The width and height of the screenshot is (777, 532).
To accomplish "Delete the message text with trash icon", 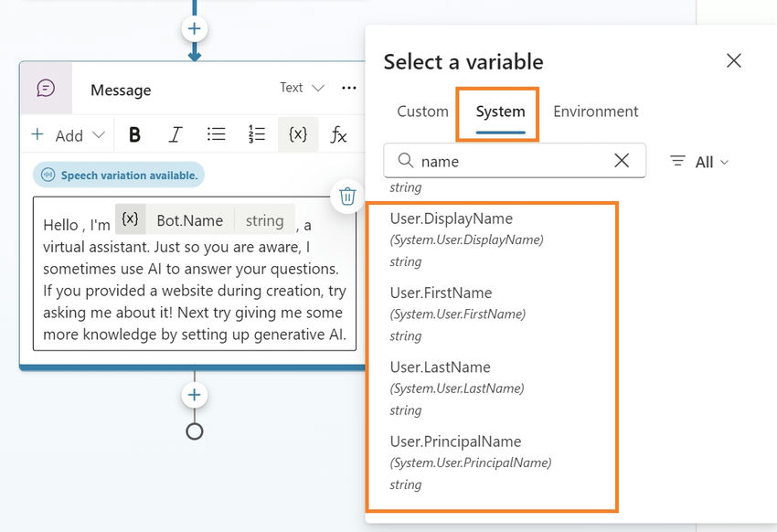I will coord(347,196).
